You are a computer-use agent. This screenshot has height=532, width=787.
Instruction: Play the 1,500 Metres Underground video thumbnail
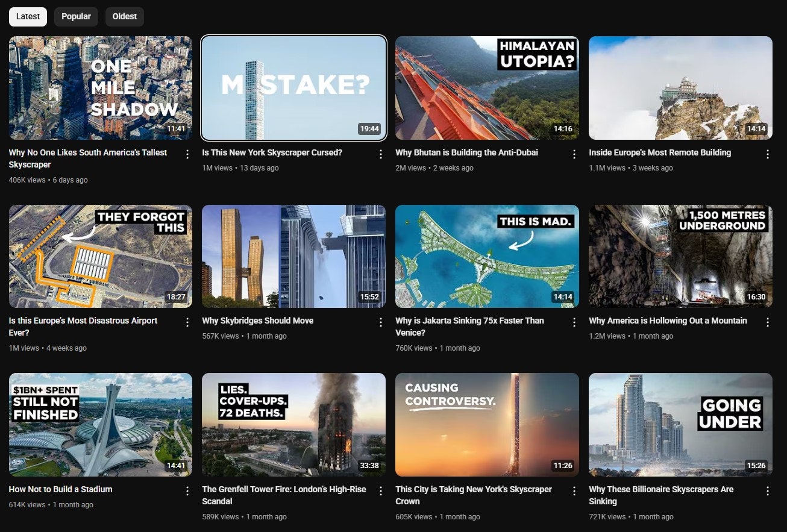[x=680, y=256]
